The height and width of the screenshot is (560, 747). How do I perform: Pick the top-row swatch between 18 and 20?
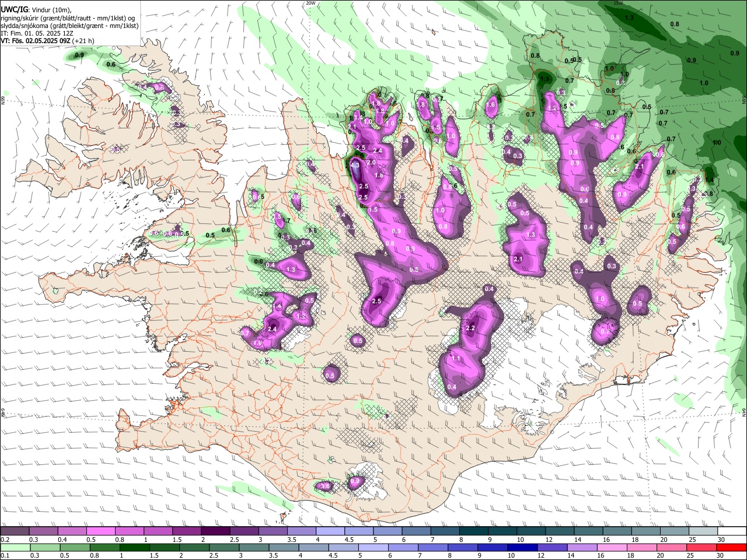point(646,531)
